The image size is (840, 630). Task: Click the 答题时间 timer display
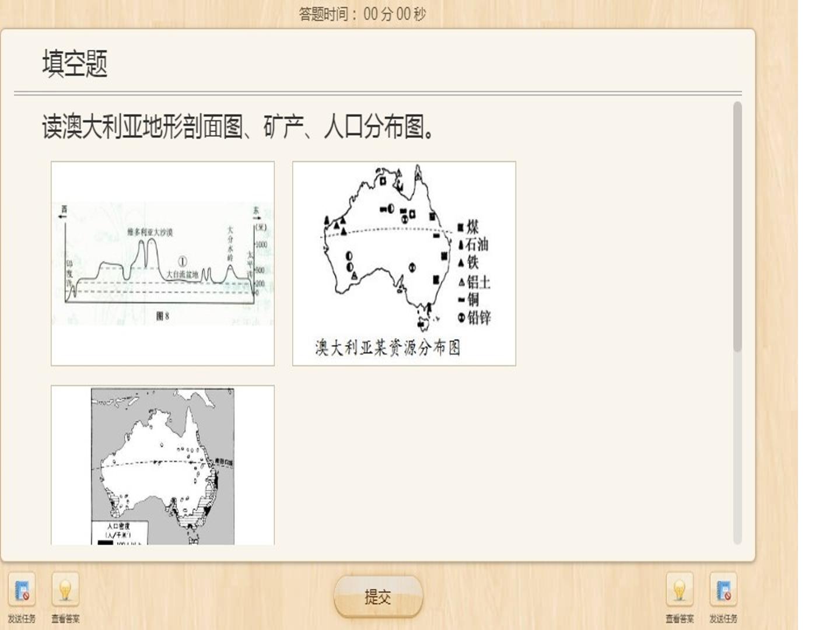pos(362,14)
